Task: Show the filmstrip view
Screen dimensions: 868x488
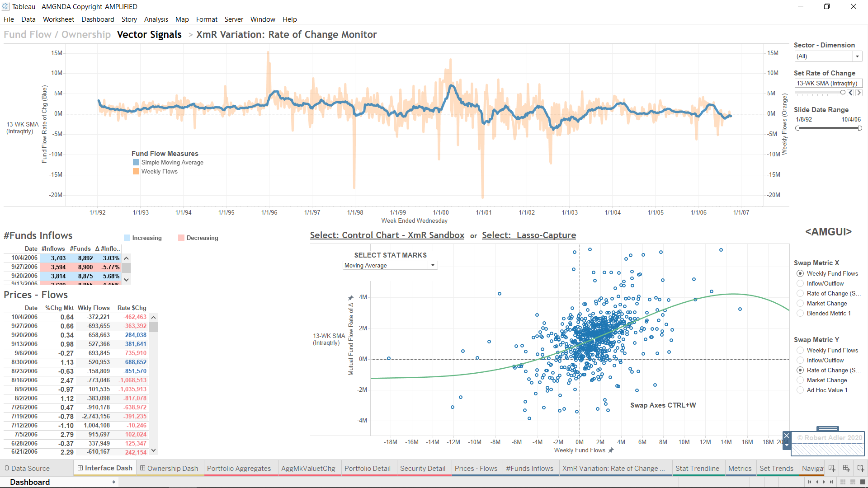Action: 853,482
